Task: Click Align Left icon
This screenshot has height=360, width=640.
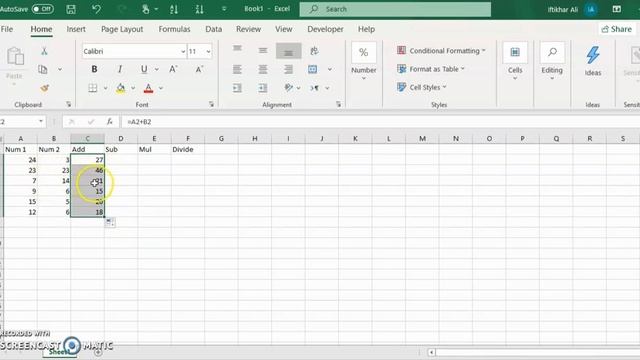Action: tap(237, 69)
